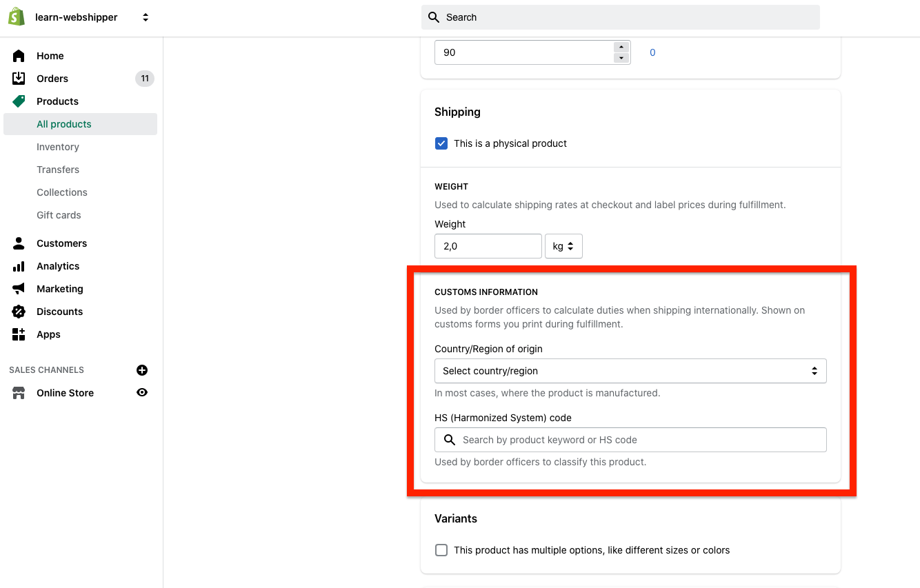Click the Shopify logo icon

click(x=17, y=17)
